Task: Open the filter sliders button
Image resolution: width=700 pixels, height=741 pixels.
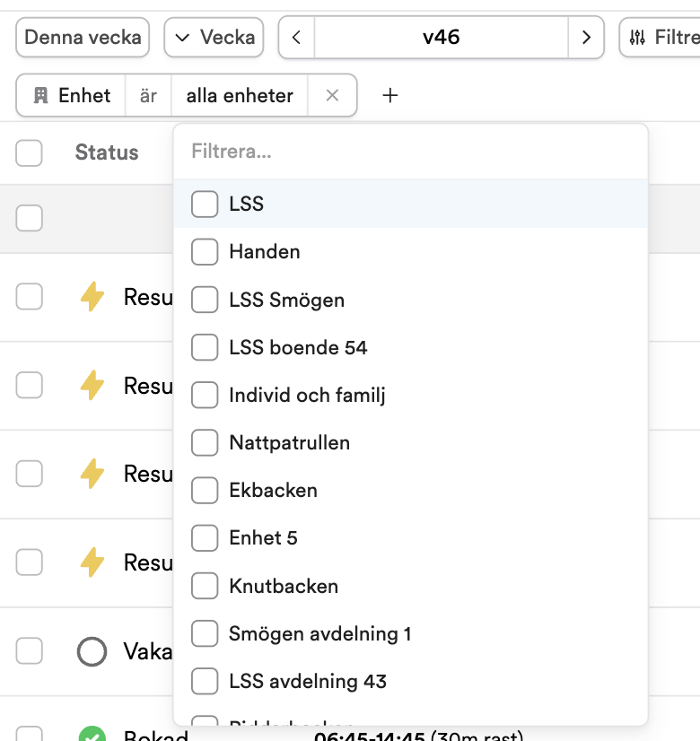Action: tap(661, 38)
